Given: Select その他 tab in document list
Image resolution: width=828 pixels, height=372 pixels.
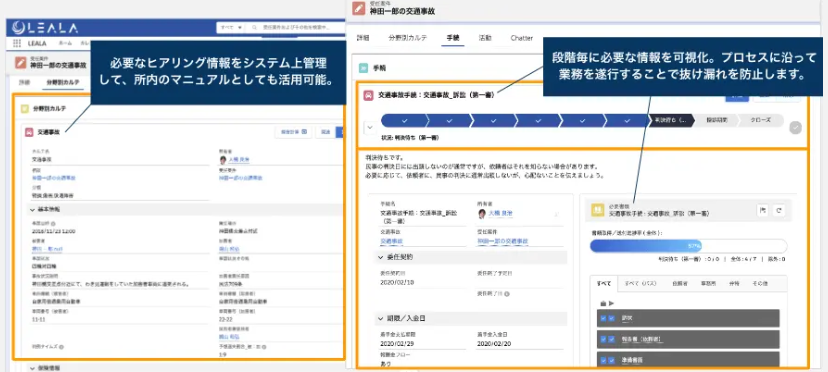Looking at the screenshot, I should pyautogui.click(x=759, y=284).
